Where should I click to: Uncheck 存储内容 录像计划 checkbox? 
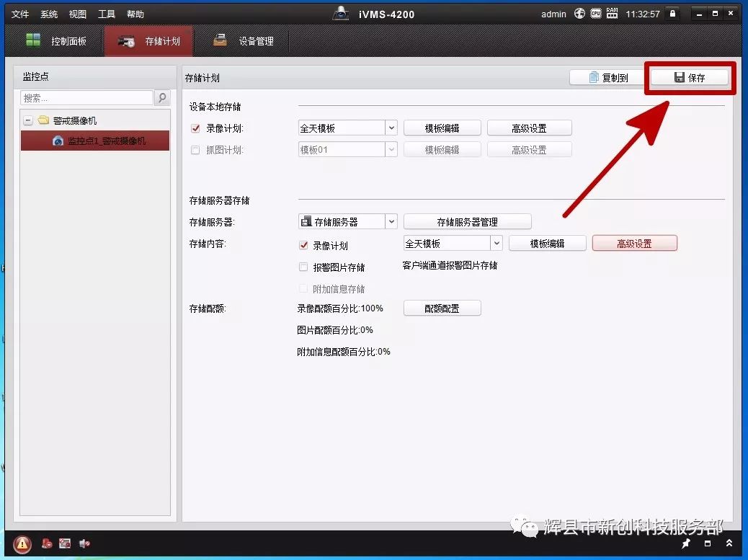click(303, 245)
